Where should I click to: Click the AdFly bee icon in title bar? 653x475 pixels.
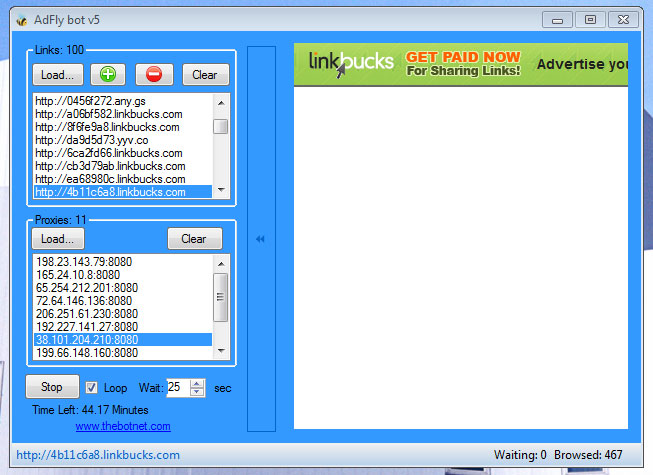(x=22, y=20)
